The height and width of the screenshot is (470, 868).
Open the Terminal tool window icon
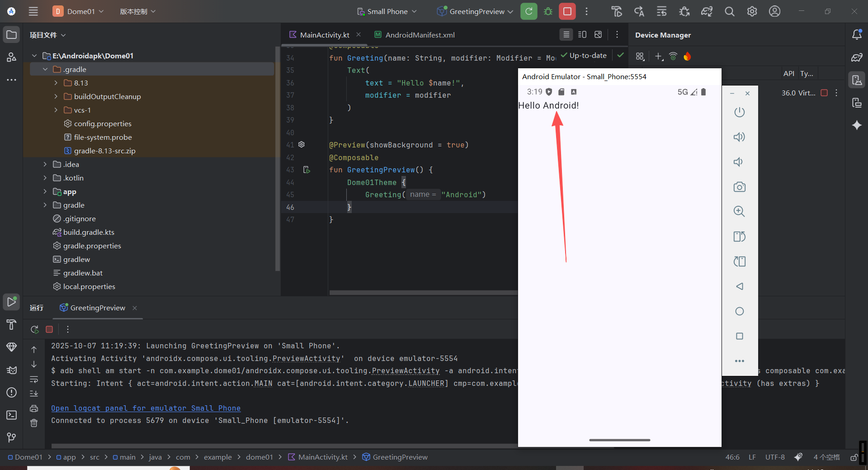point(11,415)
